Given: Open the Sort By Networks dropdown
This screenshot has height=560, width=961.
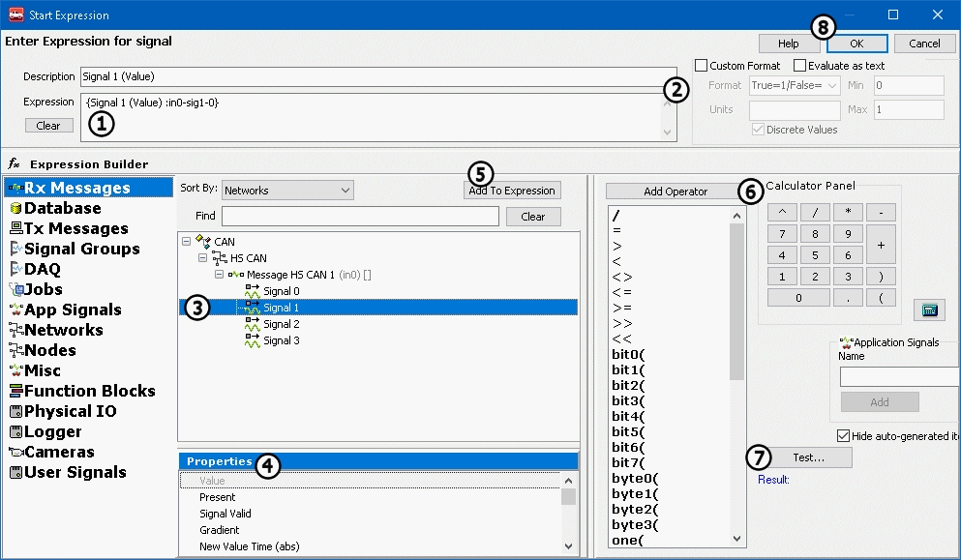Looking at the screenshot, I should [287, 191].
